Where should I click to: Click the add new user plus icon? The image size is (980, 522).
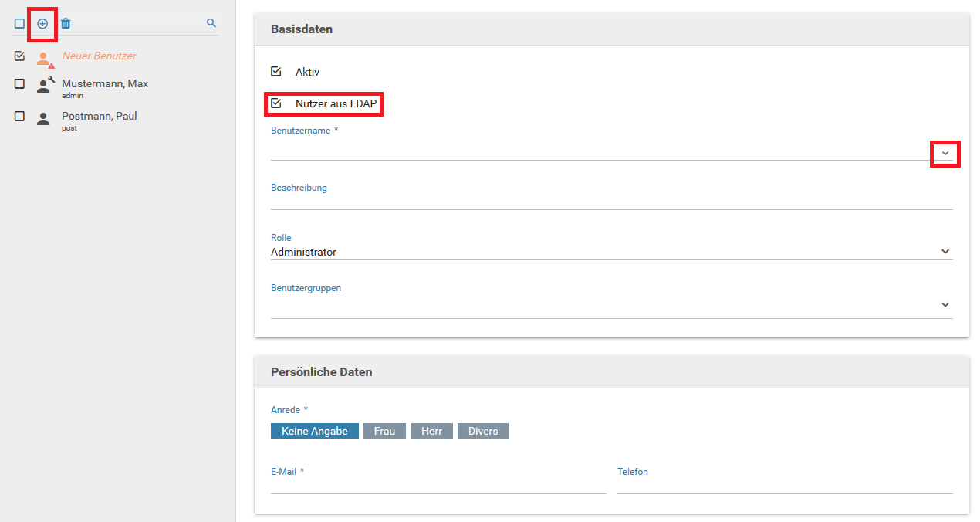[x=42, y=24]
